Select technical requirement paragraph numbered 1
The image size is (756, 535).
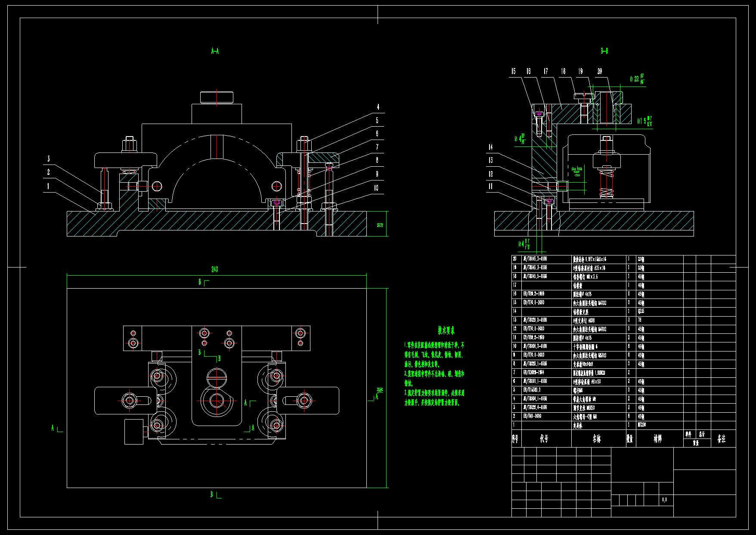[434, 355]
